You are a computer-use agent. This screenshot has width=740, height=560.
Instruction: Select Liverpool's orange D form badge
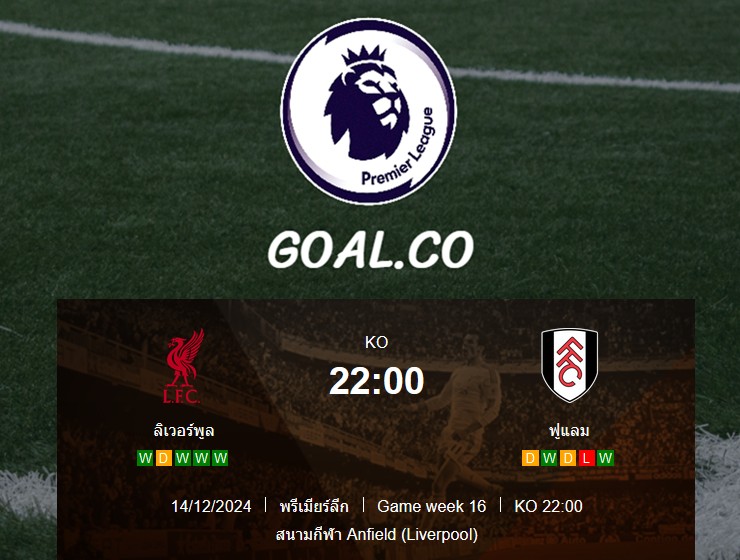coord(164,458)
